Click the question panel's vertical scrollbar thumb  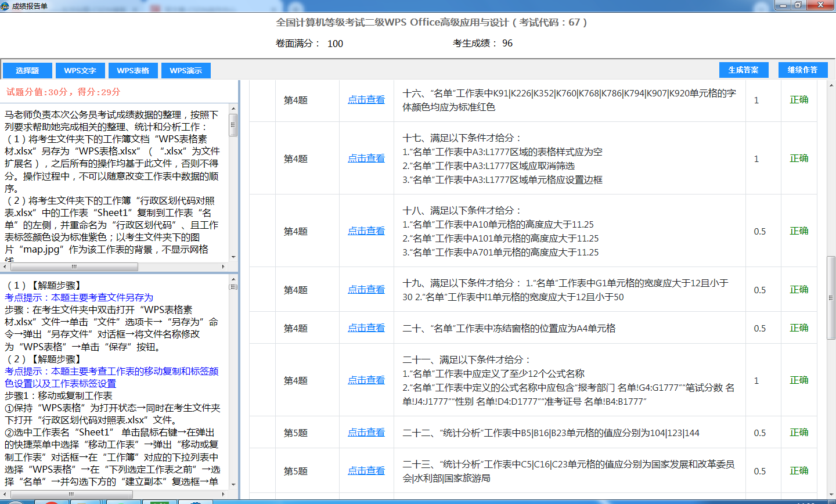pyautogui.click(x=233, y=125)
